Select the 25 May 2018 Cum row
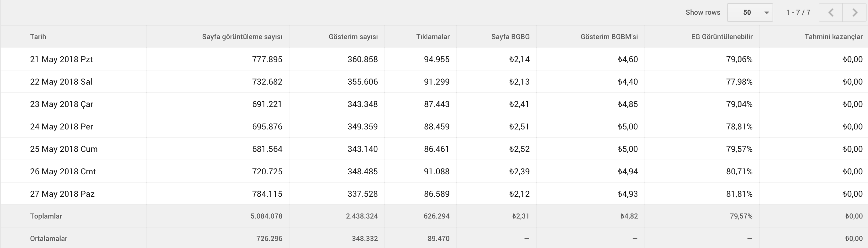The width and height of the screenshot is (868, 248). [434, 149]
